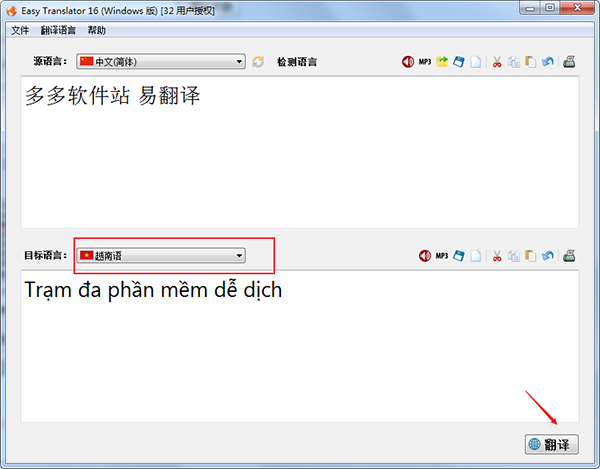This screenshot has width=600, height=469.
Task: Copy the source text
Action: tap(514, 62)
